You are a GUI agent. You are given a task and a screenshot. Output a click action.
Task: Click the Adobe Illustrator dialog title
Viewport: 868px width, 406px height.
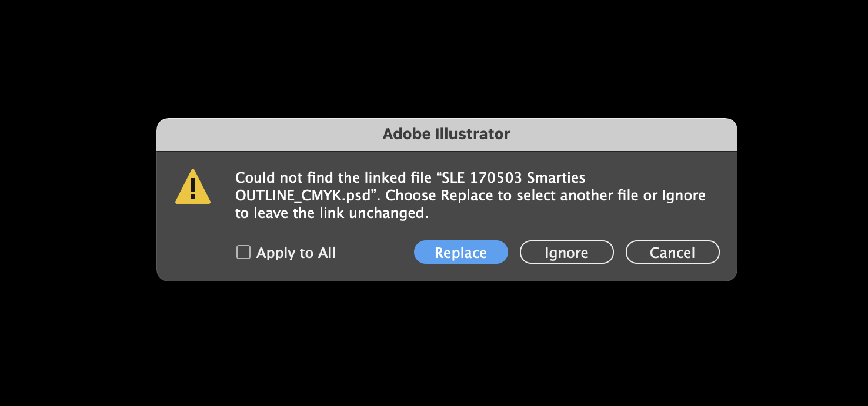(x=446, y=134)
